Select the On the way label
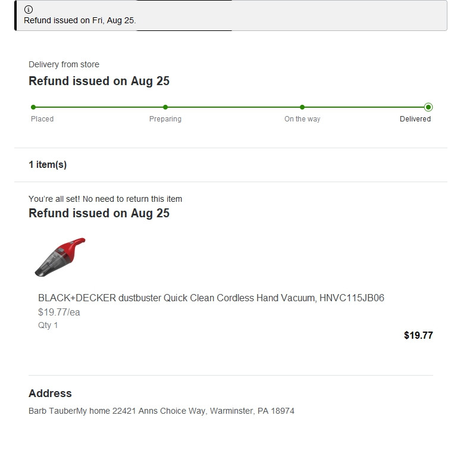This screenshot has width=476, height=456. [302, 119]
